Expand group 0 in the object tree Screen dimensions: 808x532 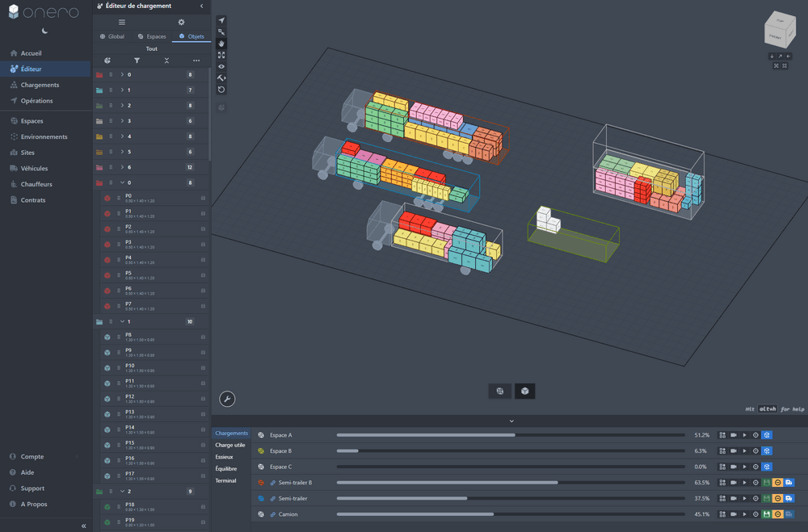(x=123, y=73)
